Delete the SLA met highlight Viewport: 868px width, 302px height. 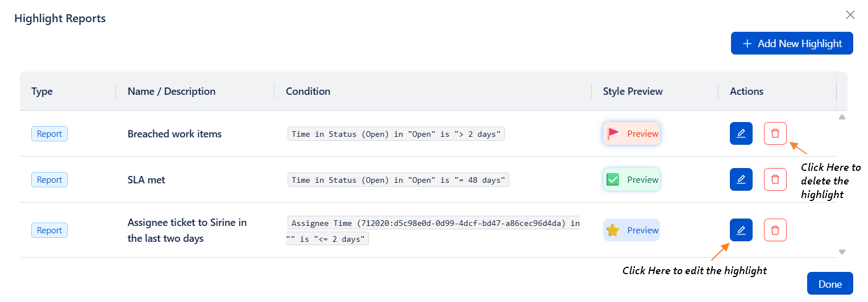775,179
